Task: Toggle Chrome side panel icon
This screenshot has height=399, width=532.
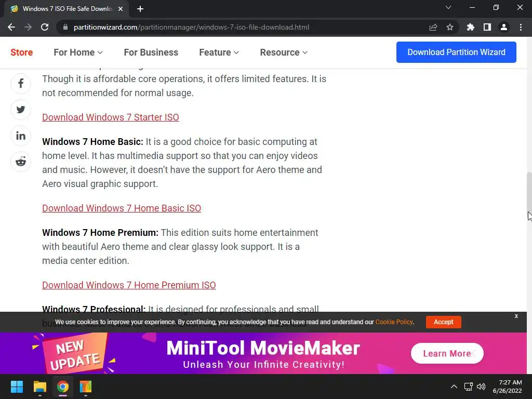Action: click(x=487, y=27)
